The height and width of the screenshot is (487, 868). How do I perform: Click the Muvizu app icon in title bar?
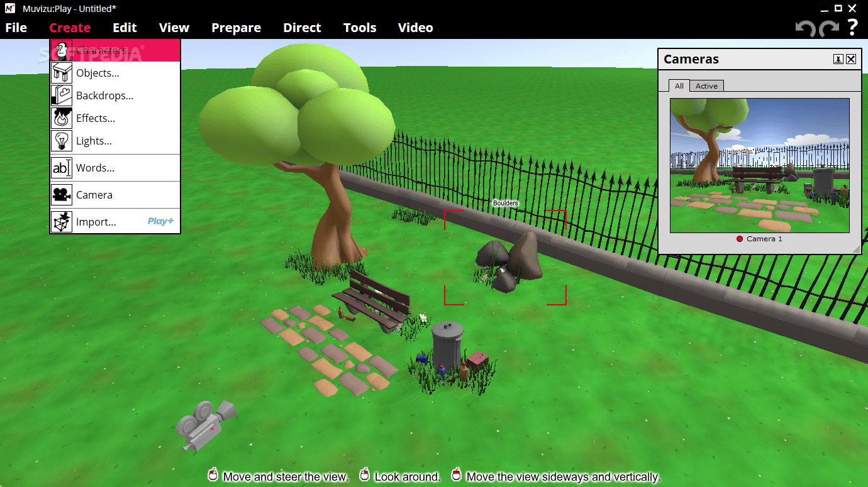point(9,8)
